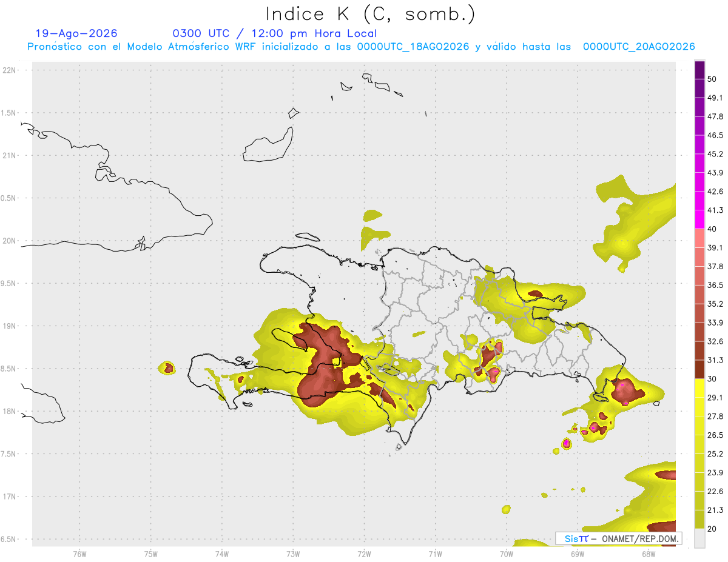Click the colorbar value "26.5"
Screen dimensions: 728x562
pyautogui.click(x=715, y=435)
